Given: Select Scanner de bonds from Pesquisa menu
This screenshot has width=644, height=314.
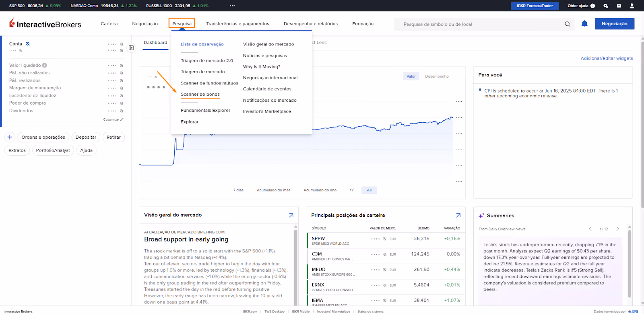Looking at the screenshot, I should point(200,94).
